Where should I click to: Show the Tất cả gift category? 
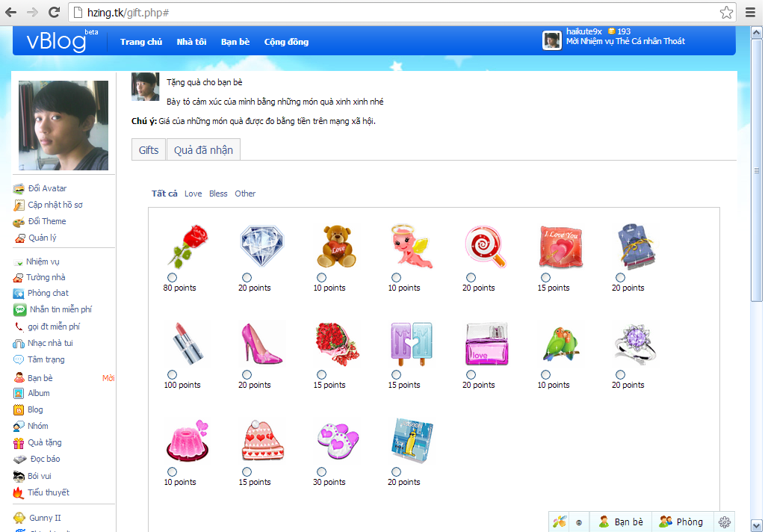pyautogui.click(x=164, y=194)
